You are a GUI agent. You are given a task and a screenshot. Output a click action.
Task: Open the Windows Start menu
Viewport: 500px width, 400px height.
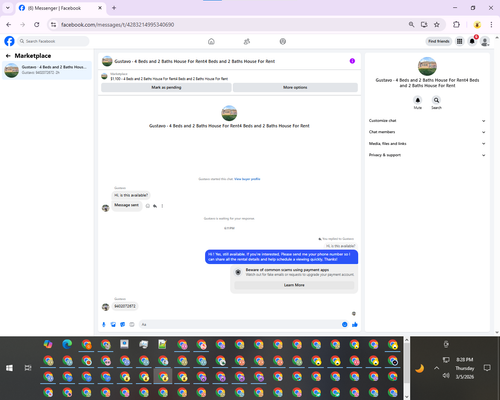[9, 368]
